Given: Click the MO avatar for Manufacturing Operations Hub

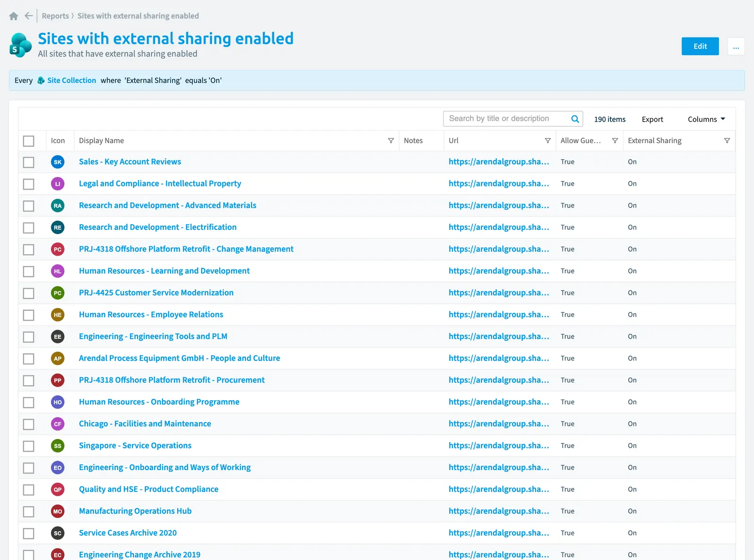Looking at the screenshot, I should pyautogui.click(x=57, y=511).
